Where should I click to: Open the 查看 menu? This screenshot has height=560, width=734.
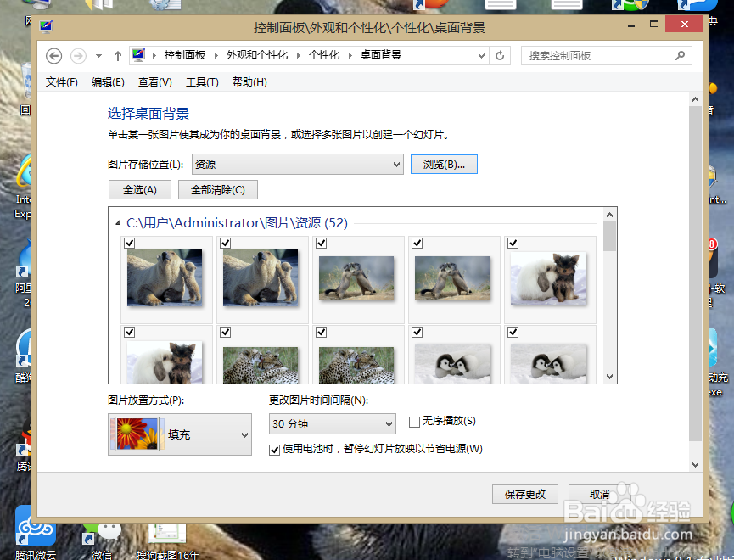[x=155, y=82]
